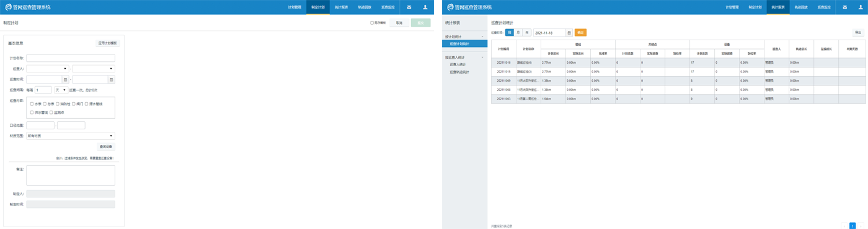The height and width of the screenshot is (229, 868).
Task: Click the 查询设备 button
Action: click(106, 147)
